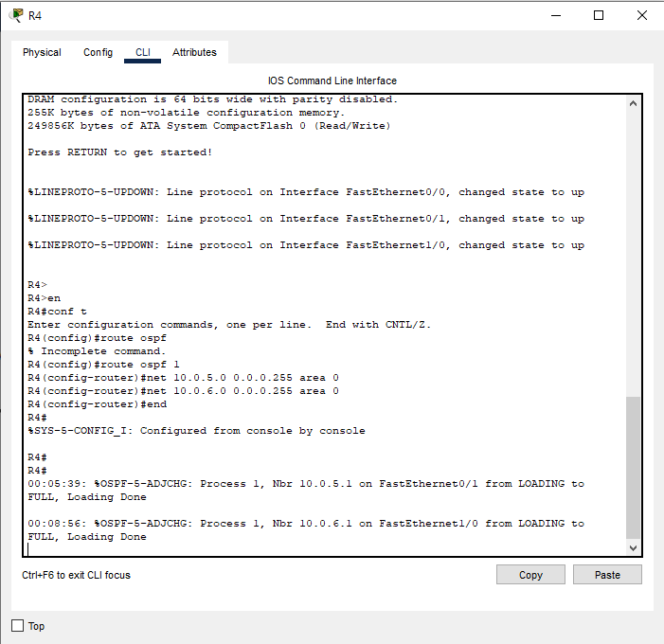
Task: Click the Paste button
Action: [x=607, y=575]
